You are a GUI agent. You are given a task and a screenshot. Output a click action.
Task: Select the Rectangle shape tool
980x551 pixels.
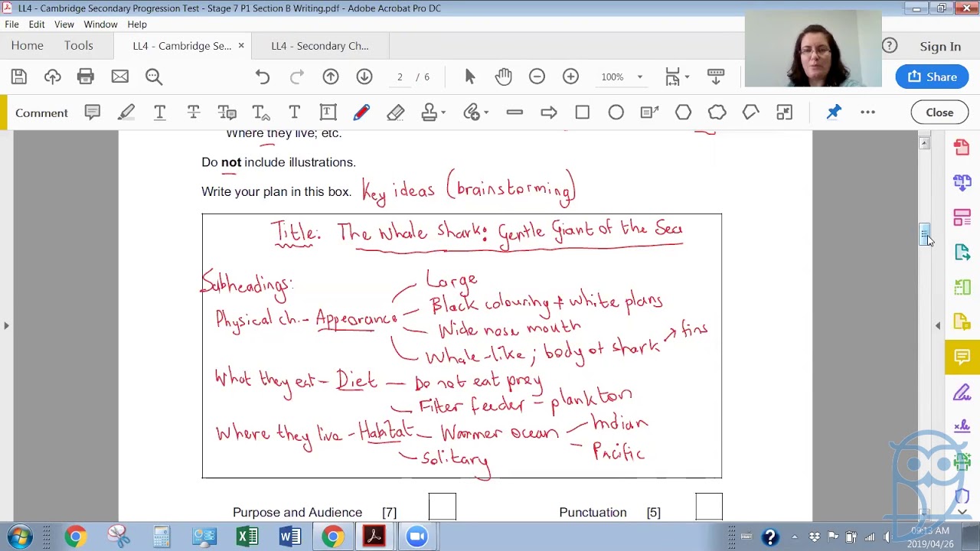click(x=582, y=112)
